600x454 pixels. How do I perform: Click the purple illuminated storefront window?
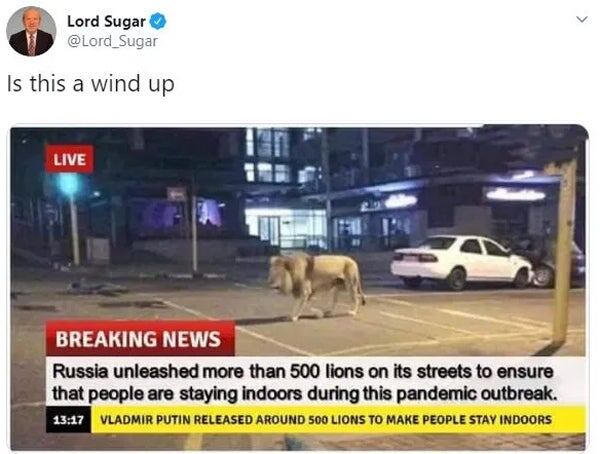[209, 213]
